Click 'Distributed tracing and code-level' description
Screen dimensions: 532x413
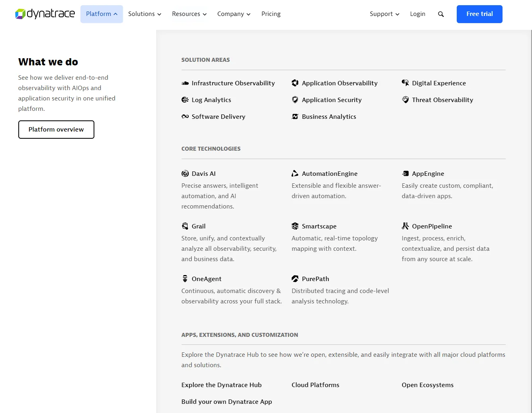(340, 296)
